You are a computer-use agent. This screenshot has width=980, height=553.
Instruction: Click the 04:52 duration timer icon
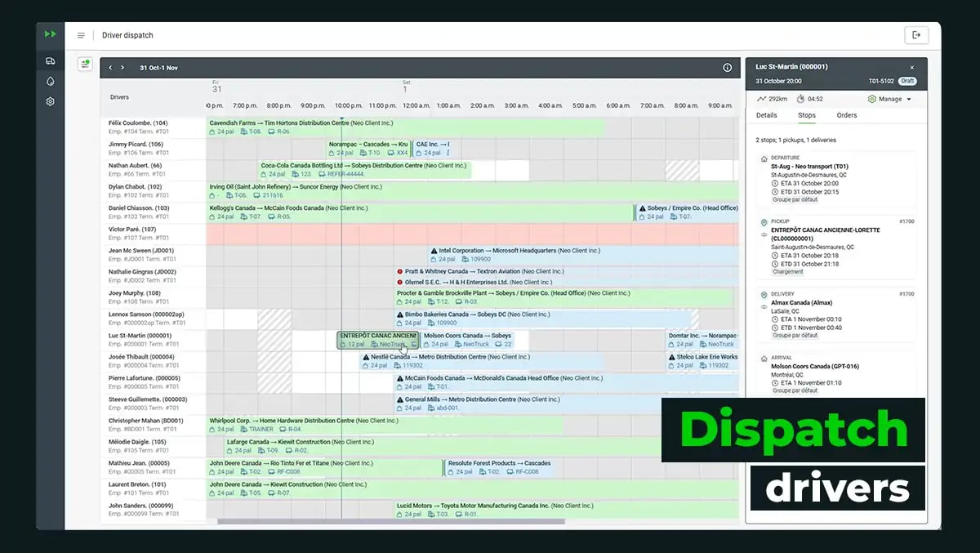[x=800, y=99]
